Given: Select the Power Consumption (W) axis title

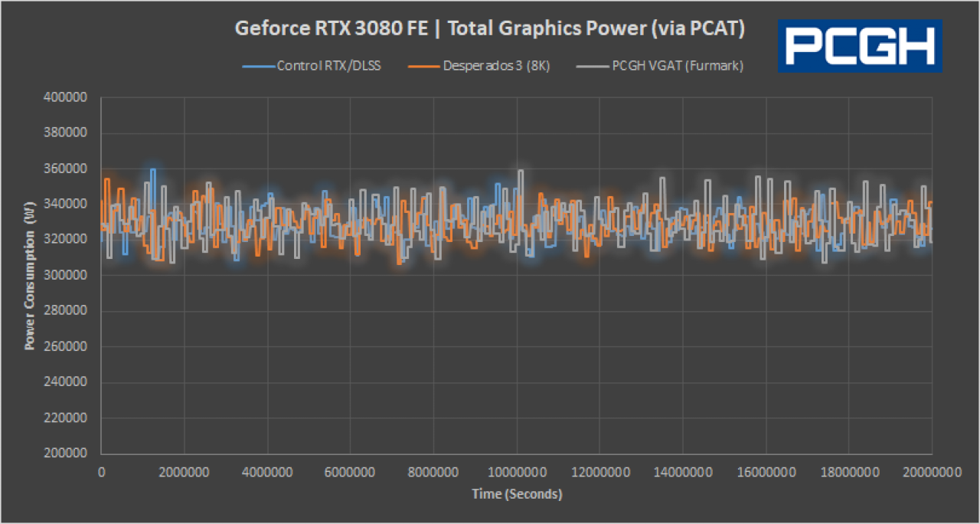Looking at the screenshot, I should click(x=30, y=275).
